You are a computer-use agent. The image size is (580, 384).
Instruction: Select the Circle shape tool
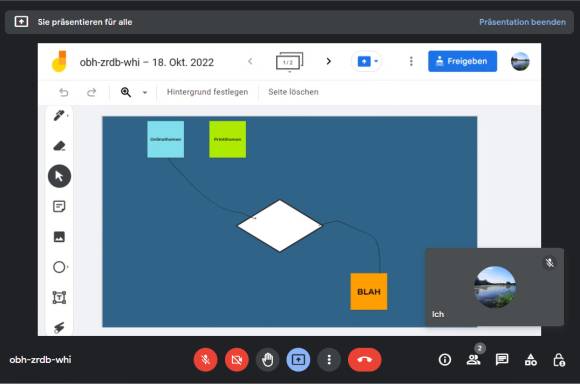coord(59,267)
